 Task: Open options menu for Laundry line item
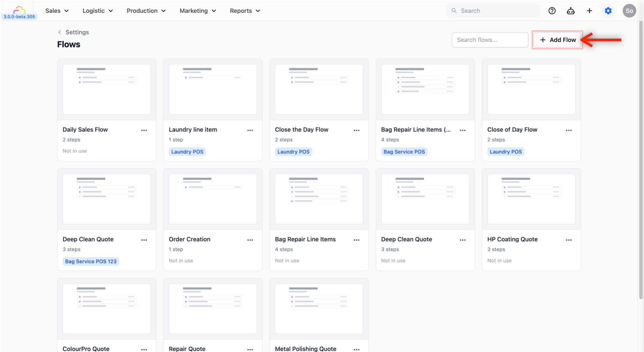250,130
